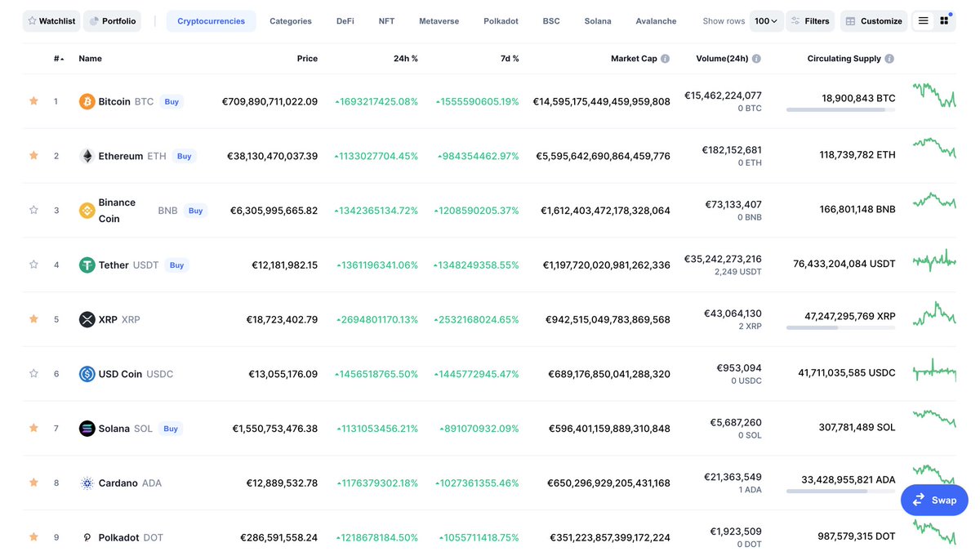Toggle USD Coin watchlist star
The width and height of the screenshot is (980, 556).
pyautogui.click(x=33, y=373)
